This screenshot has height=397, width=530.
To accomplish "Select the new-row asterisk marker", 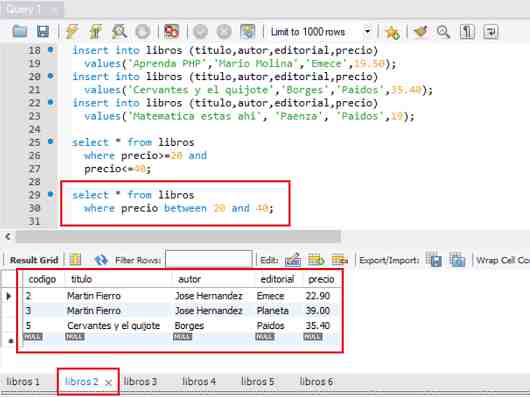I will coord(10,341).
